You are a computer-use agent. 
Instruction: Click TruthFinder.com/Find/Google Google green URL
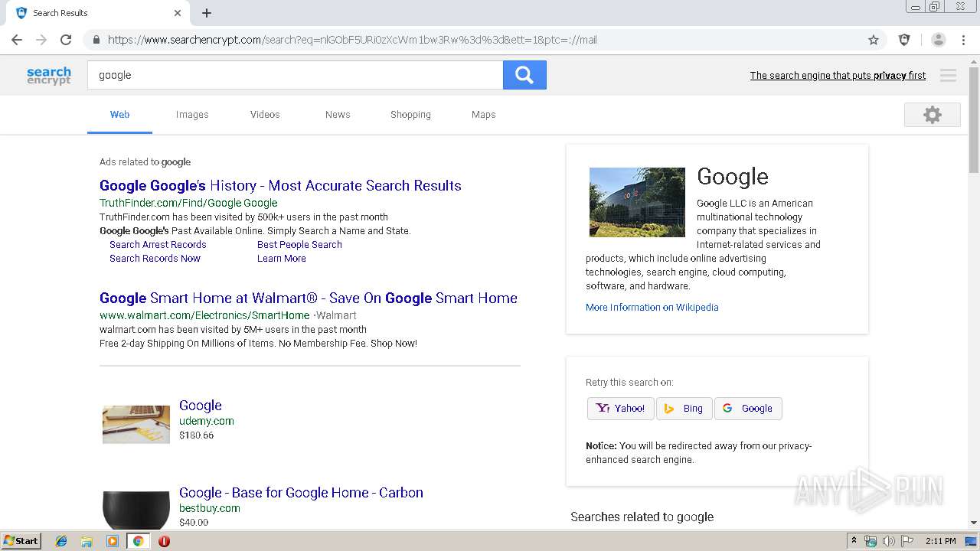[188, 203]
